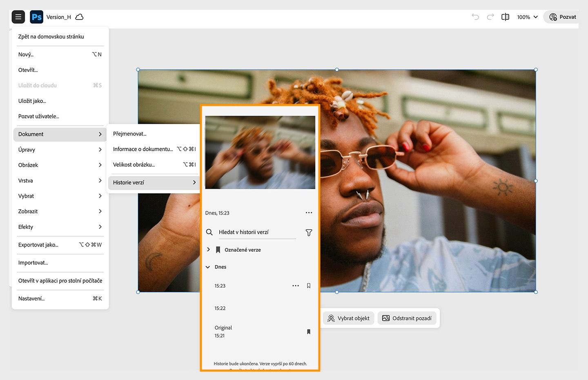Click the blurred version preview thumbnail

[260, 152]
